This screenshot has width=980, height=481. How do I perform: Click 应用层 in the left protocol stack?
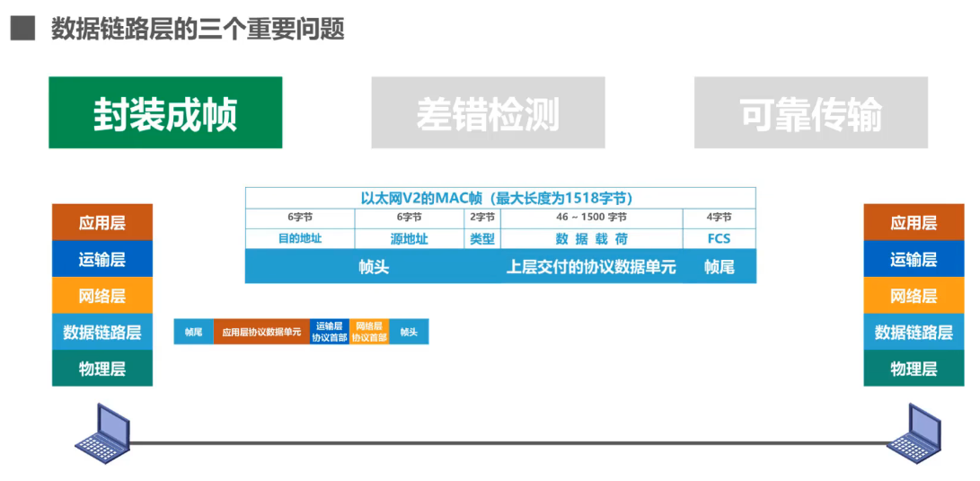(102, 223)
